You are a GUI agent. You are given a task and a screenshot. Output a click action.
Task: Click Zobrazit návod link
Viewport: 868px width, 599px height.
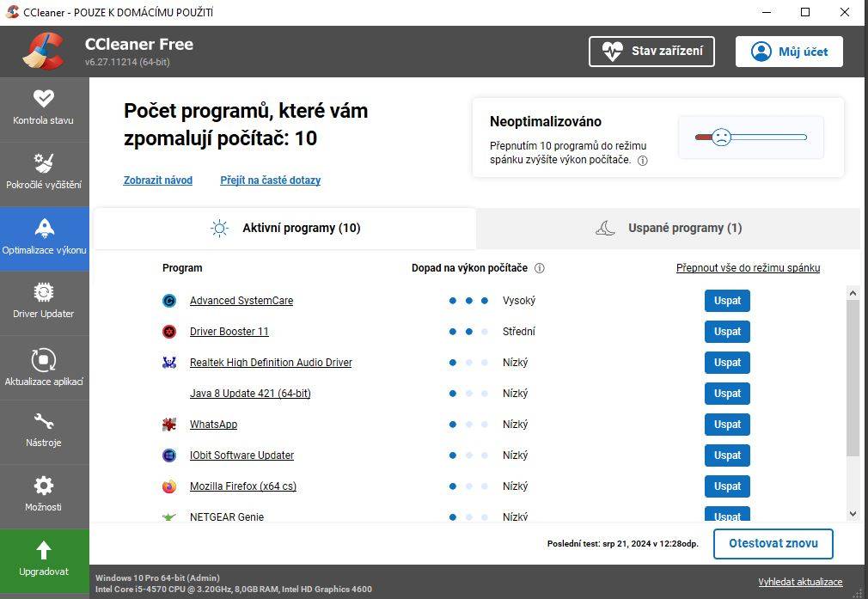(158, 180)
